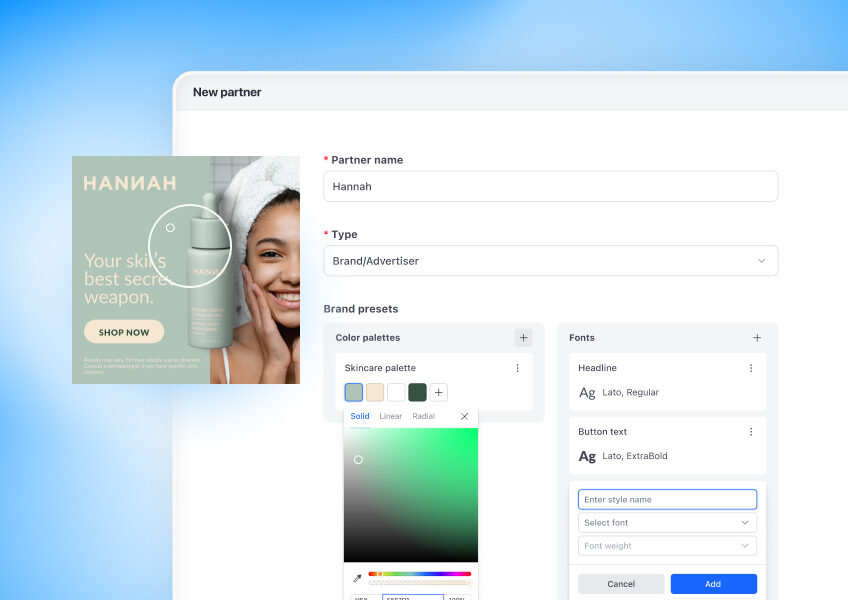Add a color to Skincare palette

click(x=439, y=392)
